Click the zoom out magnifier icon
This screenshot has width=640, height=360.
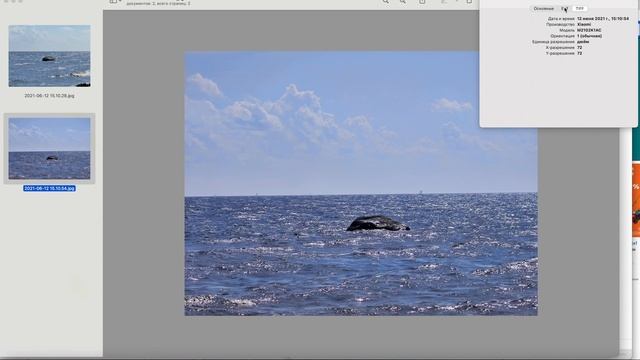(x=386, y=2)
